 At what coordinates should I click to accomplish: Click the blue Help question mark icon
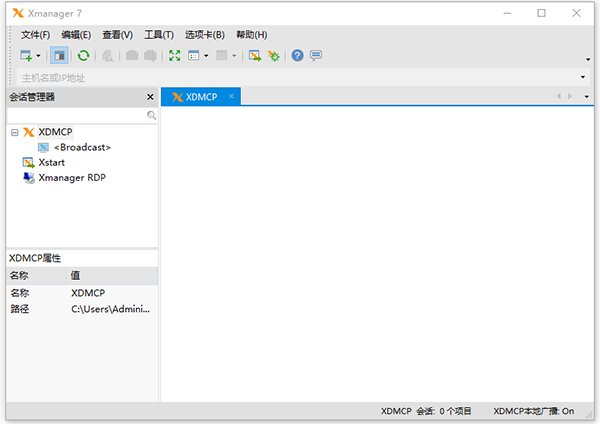pyautogui.click(x=297, y=56)
